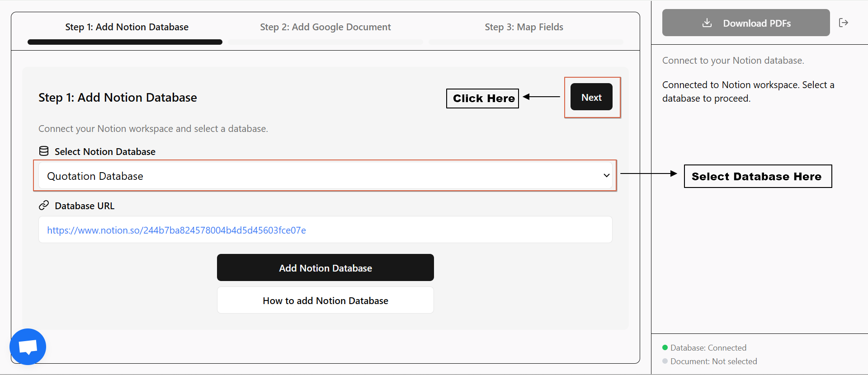Click the download arrow icon in Download PDFs
This screenshot has width=868, height=375.
click(x=707, y=23)
